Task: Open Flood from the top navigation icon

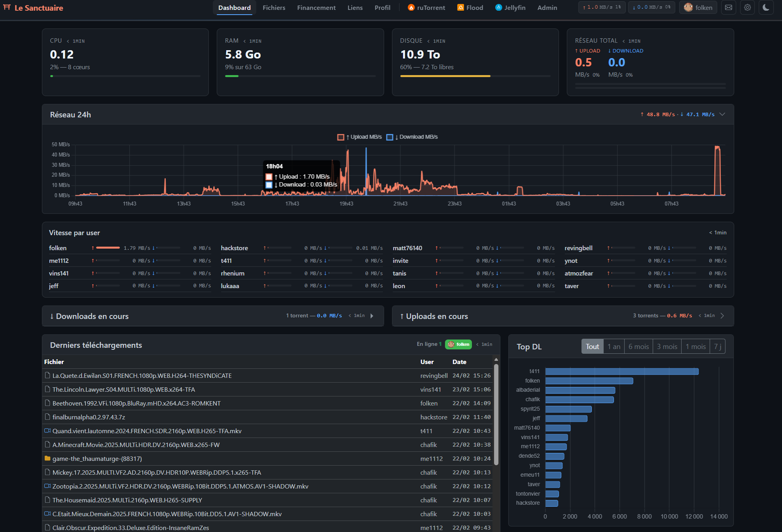Action: coord(461,7)
